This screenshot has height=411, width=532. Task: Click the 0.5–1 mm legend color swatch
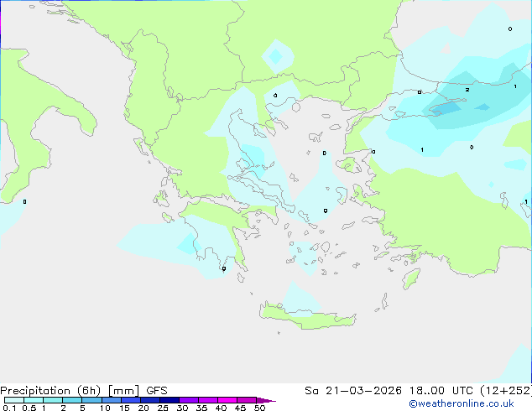click(x=34, y=400)
